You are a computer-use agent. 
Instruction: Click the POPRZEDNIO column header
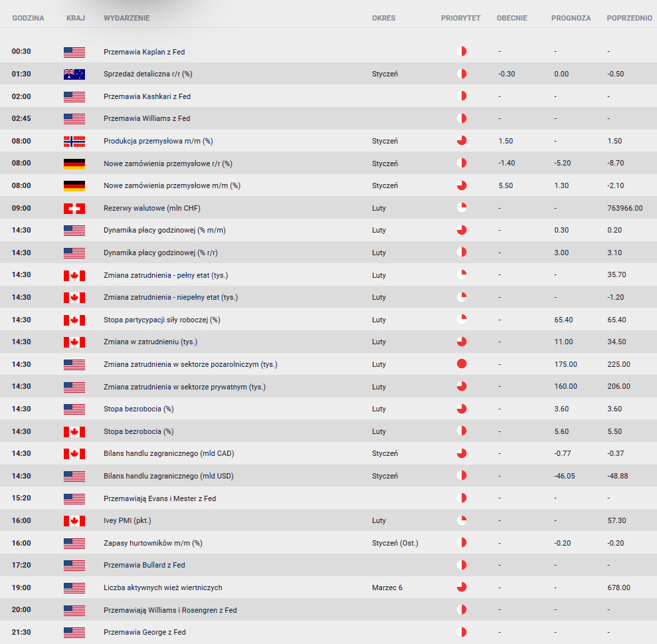pos(629,18)
